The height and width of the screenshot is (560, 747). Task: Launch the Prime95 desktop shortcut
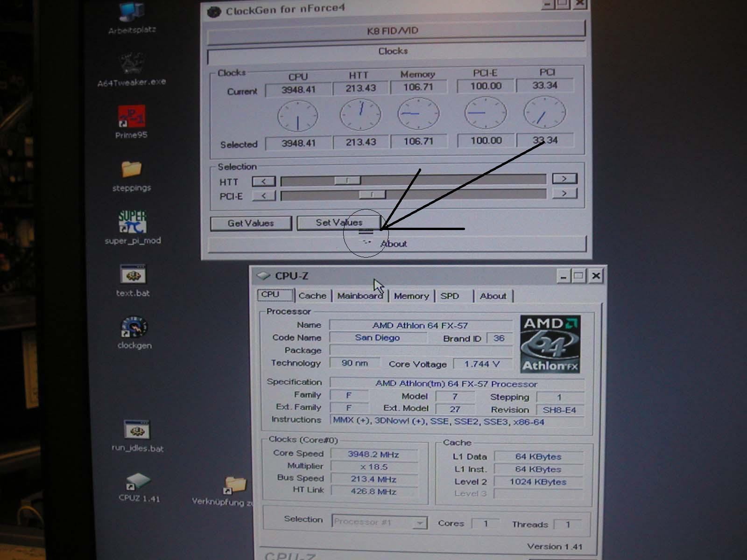[132, 116]
